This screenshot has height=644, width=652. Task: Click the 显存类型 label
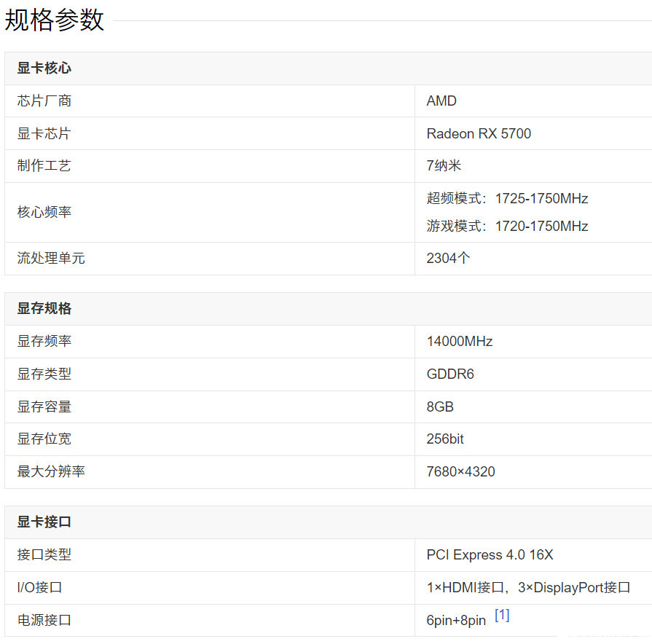pos(44,374)
